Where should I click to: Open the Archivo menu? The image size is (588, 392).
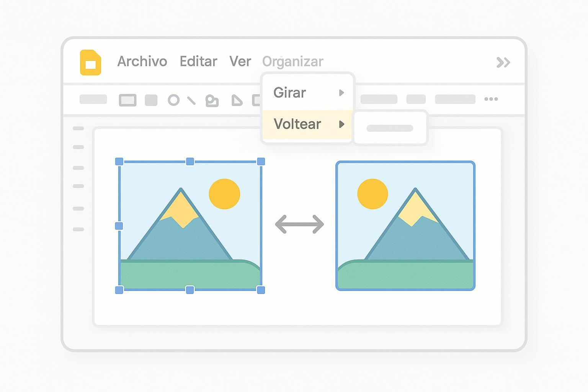tap(142, 61)
